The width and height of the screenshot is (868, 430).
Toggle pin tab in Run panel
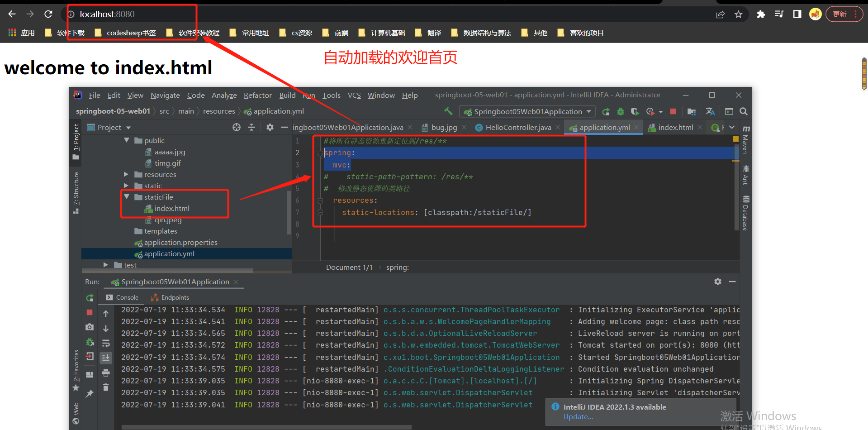(x=90, y=394)
